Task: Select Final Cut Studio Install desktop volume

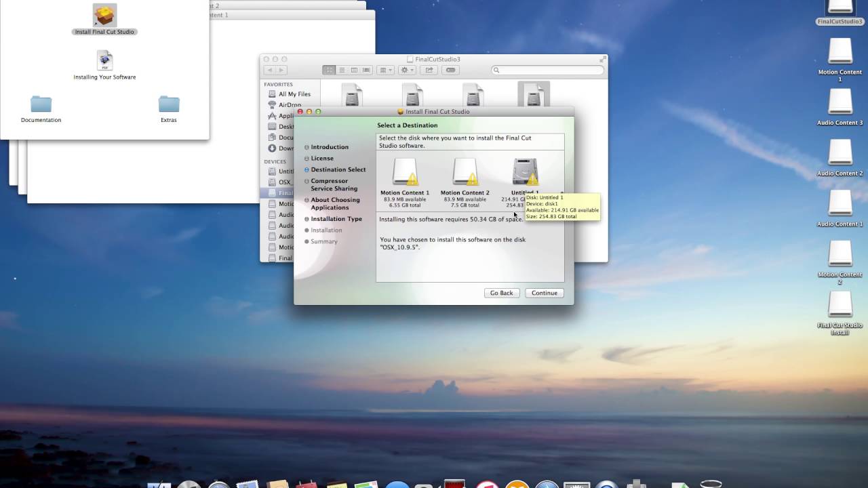Action: pyautogui.click(x=840, y=305)
